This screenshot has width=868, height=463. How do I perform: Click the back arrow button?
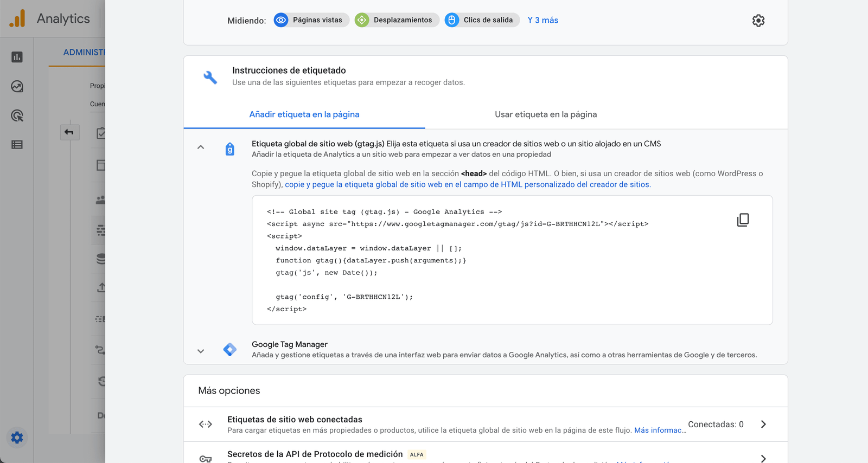[x=69, y=132]
